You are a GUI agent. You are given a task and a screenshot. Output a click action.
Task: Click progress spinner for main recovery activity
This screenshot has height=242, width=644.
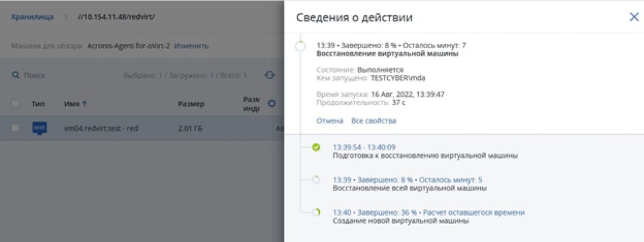coord(300,47)
